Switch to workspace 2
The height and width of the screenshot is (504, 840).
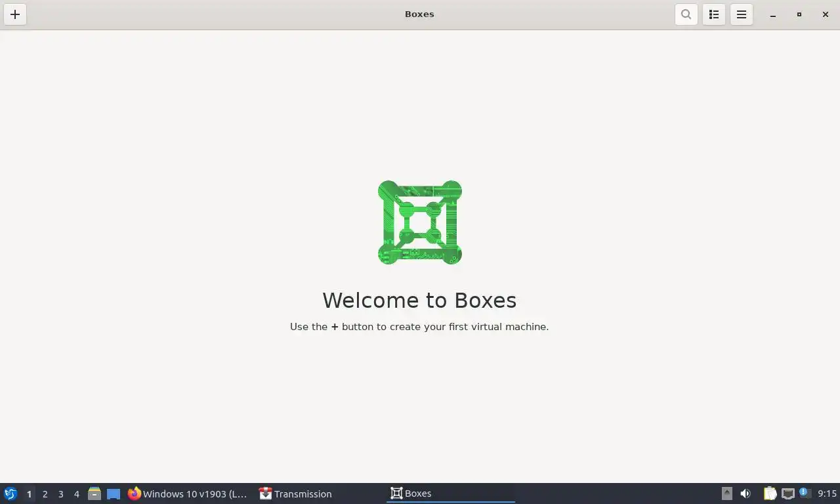click(x=45, y=493)
